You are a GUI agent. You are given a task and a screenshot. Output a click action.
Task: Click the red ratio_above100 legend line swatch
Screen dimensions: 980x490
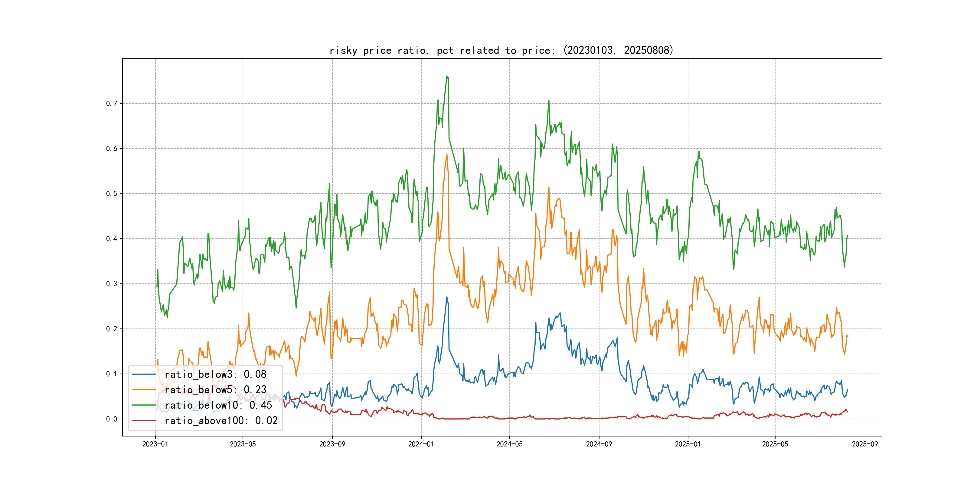[x=144, y=420]
